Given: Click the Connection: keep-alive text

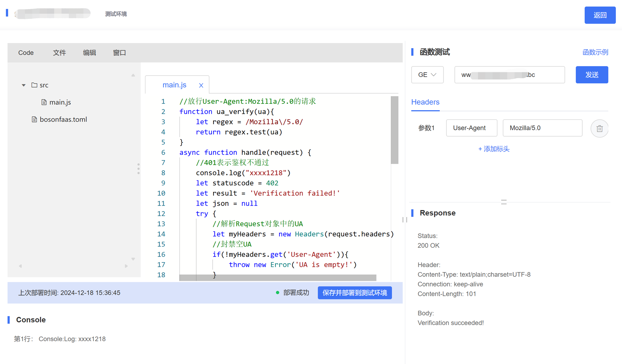Looking at the screenshot, I should [x=450, y=284].
